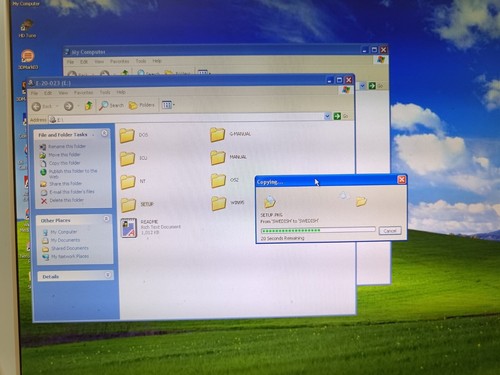500x375 pixels.
Task: Open the OS2 folder
Action: click(x=218, y=181)
